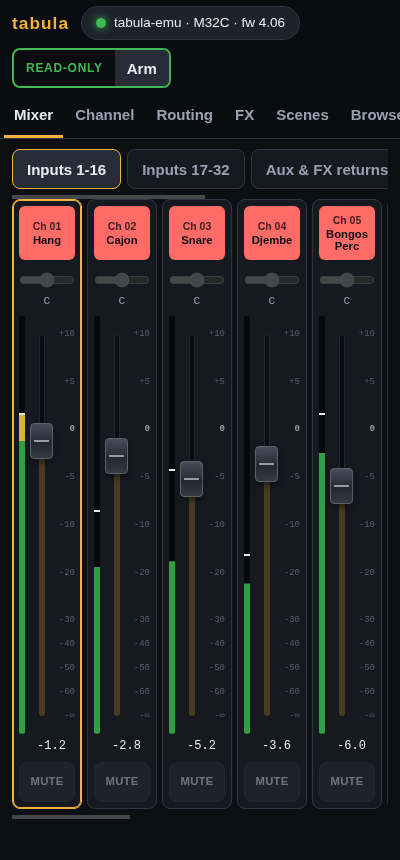Click the Ch 05 Bongos level meter

click(322, 525)
